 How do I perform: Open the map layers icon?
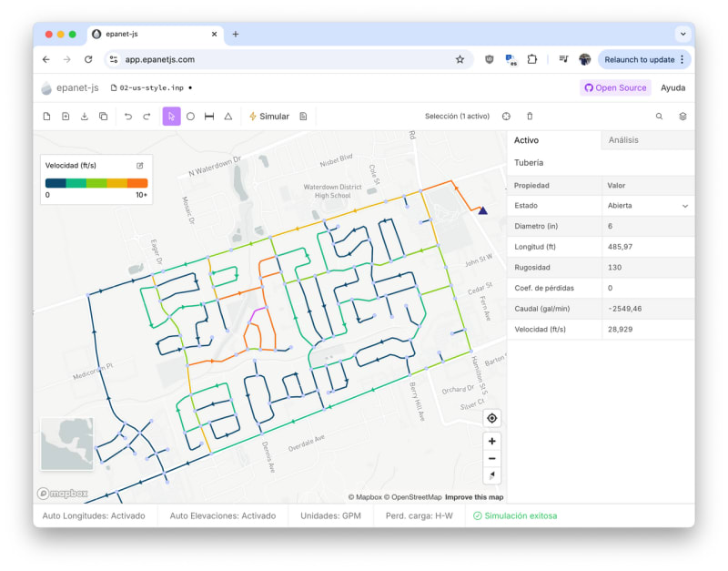click(x=682, y=117)
